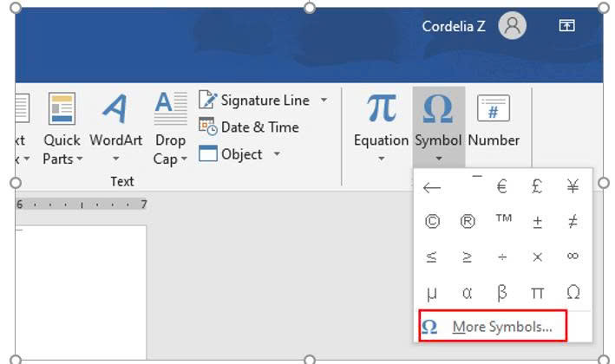615x364 pixels.
Task: Open the Equation dropdown arrow
Action: click(x=381, y=159)
